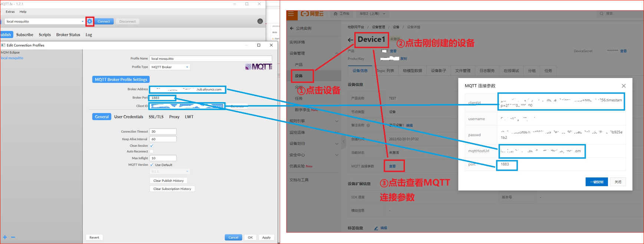Viewport: 644px width, 244px height.
Task: Select local mosquitto in profile list
Action: pos(12,58)
